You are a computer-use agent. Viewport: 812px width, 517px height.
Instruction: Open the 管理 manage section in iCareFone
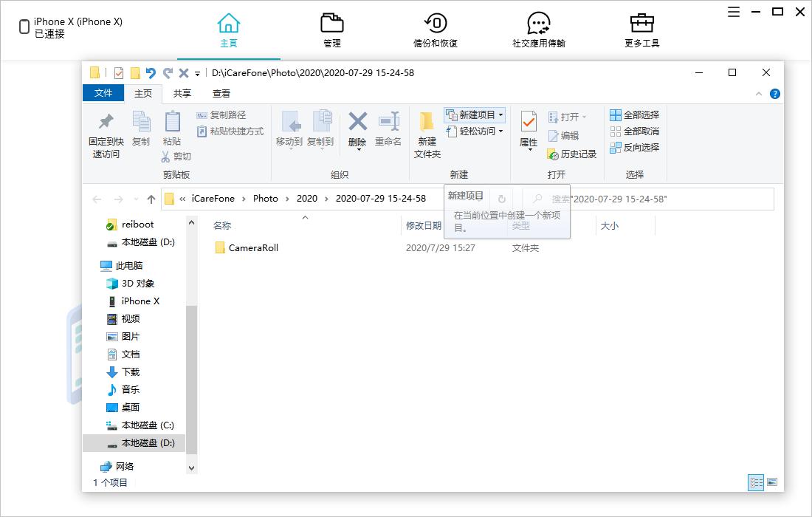332,30
